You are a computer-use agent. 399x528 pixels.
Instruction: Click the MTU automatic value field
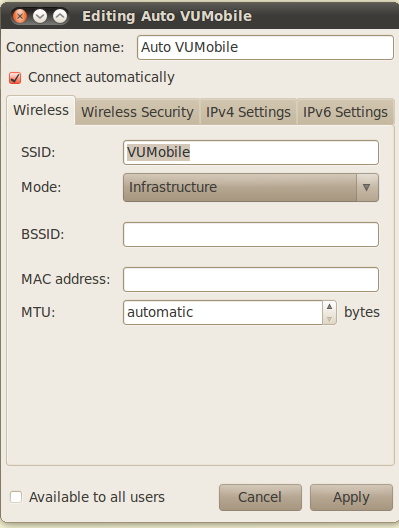(x=223, y=312)
